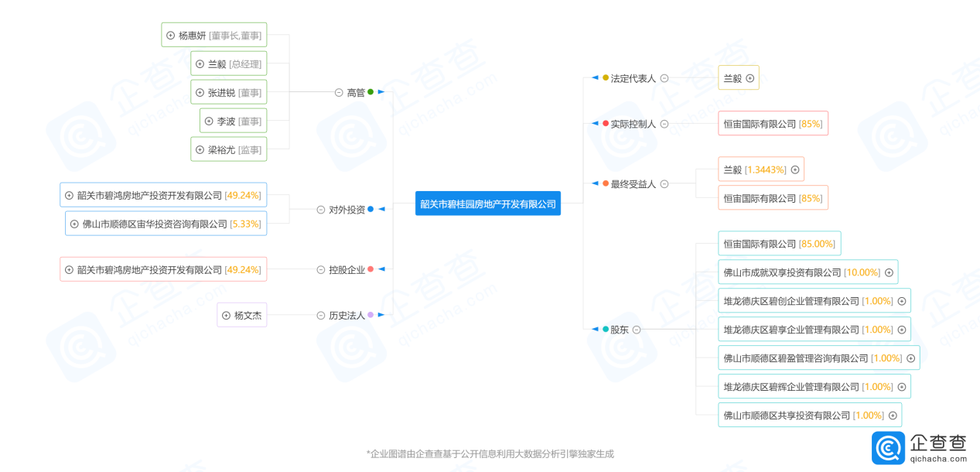Collapse the 高管 branch minus icon
Viewport: 980px width, 472px height.
click(339, 93)
